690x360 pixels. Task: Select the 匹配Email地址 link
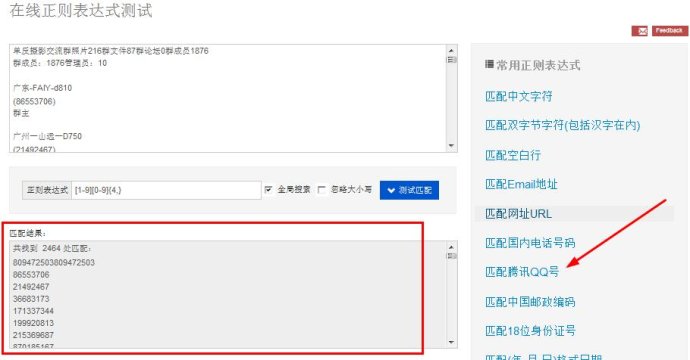[521, 184]
